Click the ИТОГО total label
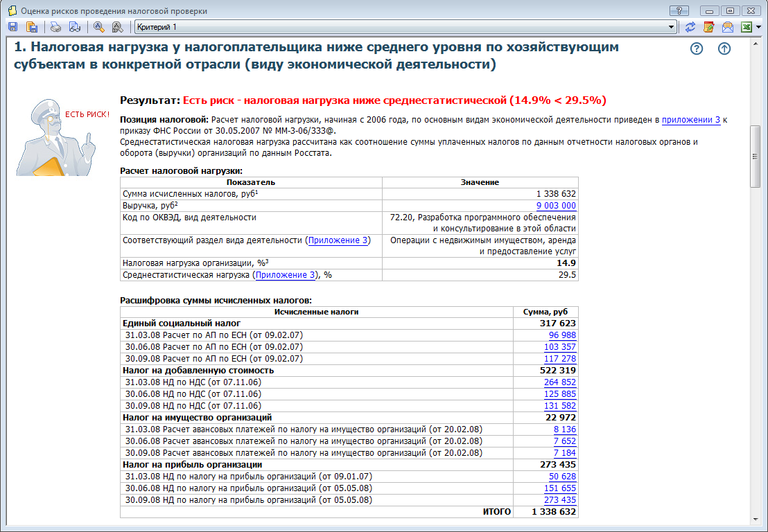768x532 pixels. (497, 511)
